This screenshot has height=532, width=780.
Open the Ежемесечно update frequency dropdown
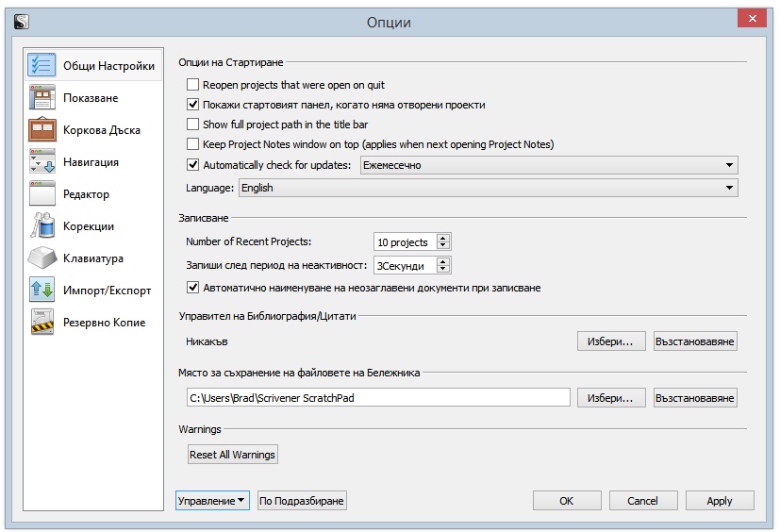point(548,165)
